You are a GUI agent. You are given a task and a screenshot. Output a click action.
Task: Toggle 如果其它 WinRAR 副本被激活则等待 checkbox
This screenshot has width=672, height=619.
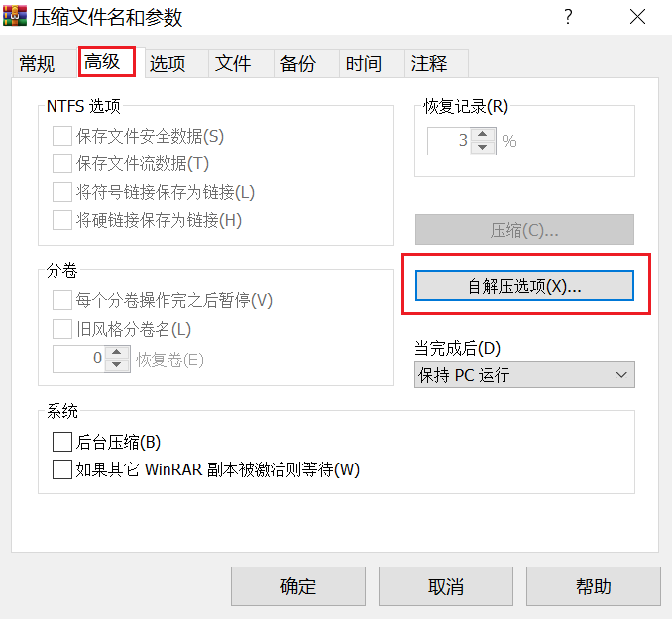tap(62, 469)
